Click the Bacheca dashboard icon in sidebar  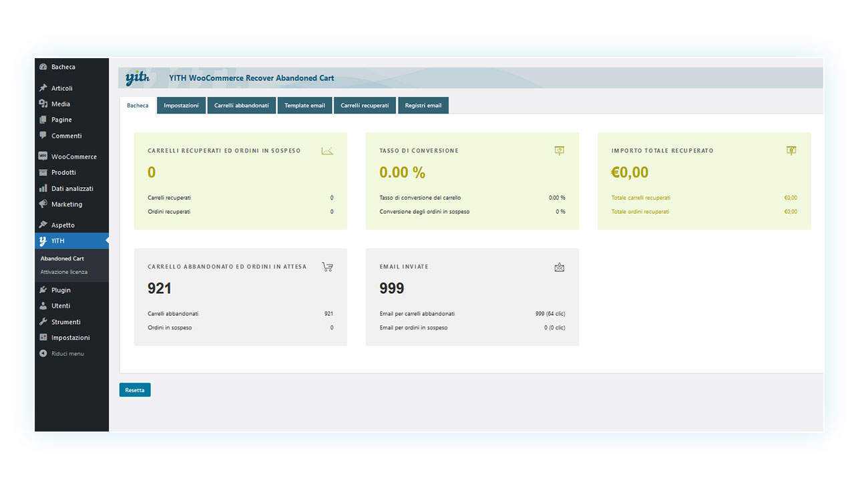(x=43, y=67)
